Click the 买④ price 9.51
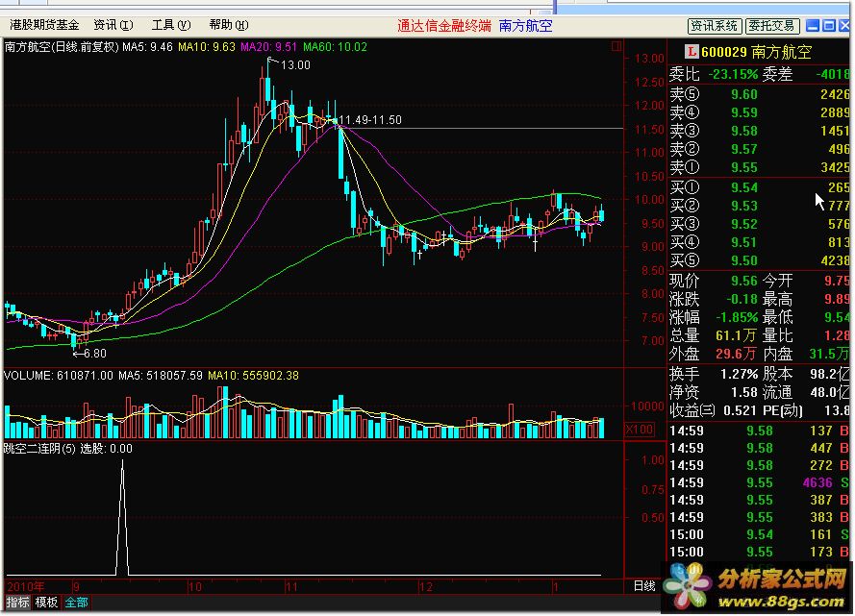This screenshot has width=855, height=616. point(743,242)
